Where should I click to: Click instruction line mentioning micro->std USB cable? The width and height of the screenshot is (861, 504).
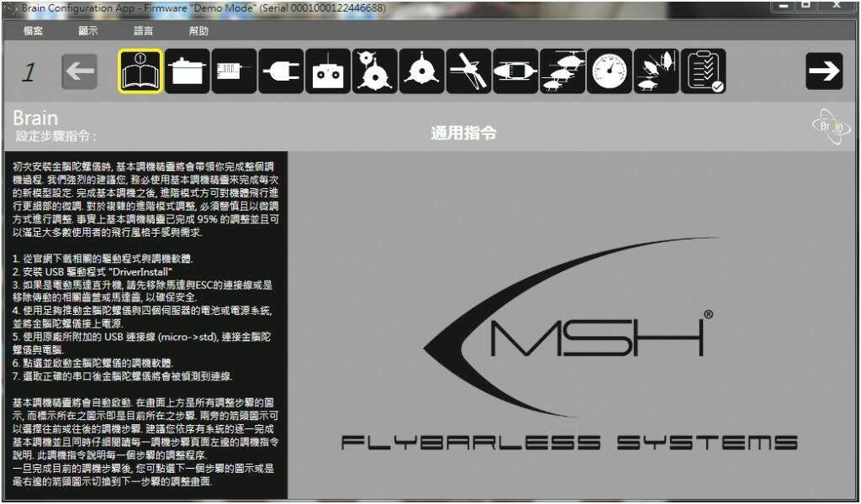point(141,344)
